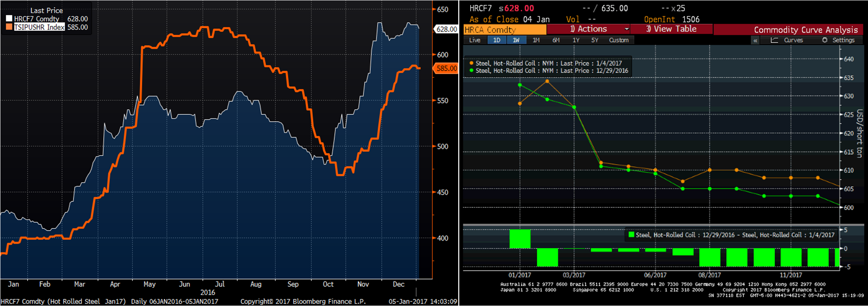Viewport: 868px width, 307px height.
Task: Click the HRCA Comdty ticker input field
Action: (505, 30)
